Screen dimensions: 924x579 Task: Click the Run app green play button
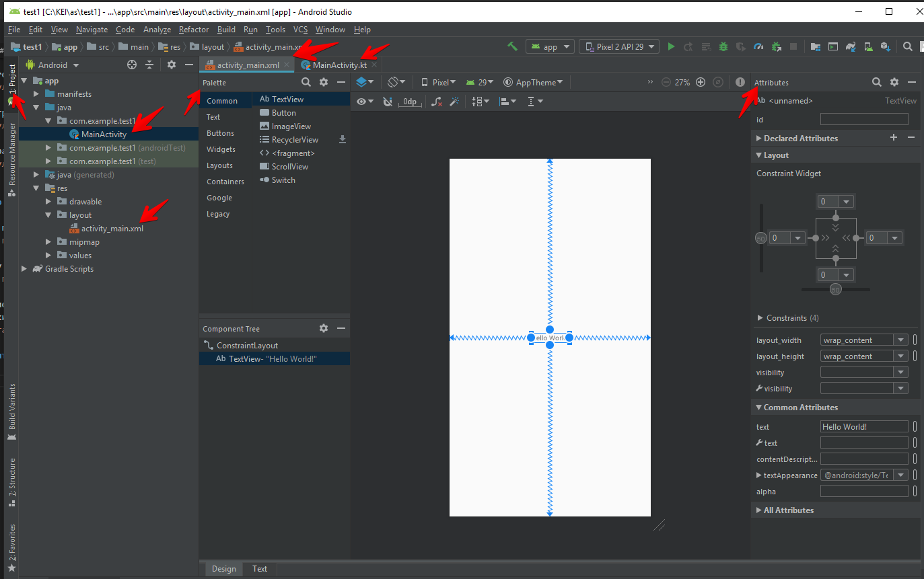pyautogui.click(x=671, y=47)
